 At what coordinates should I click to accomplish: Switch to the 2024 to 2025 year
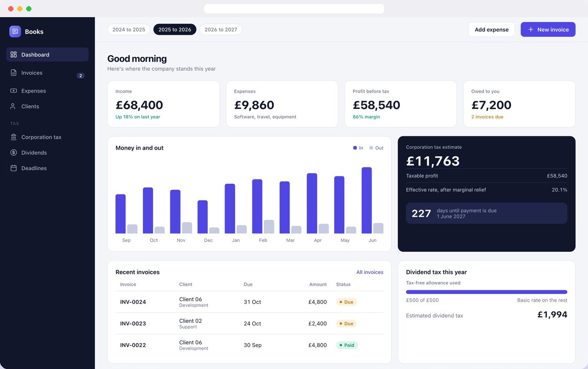(129, 29)
